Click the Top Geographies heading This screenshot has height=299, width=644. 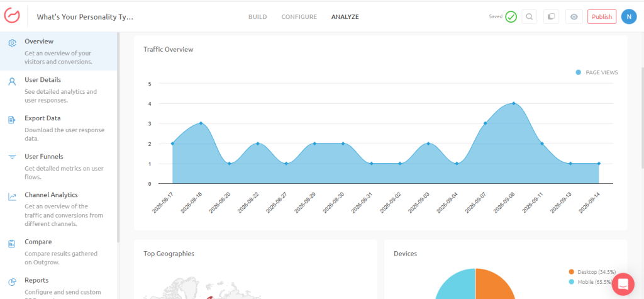click(169, 254)
